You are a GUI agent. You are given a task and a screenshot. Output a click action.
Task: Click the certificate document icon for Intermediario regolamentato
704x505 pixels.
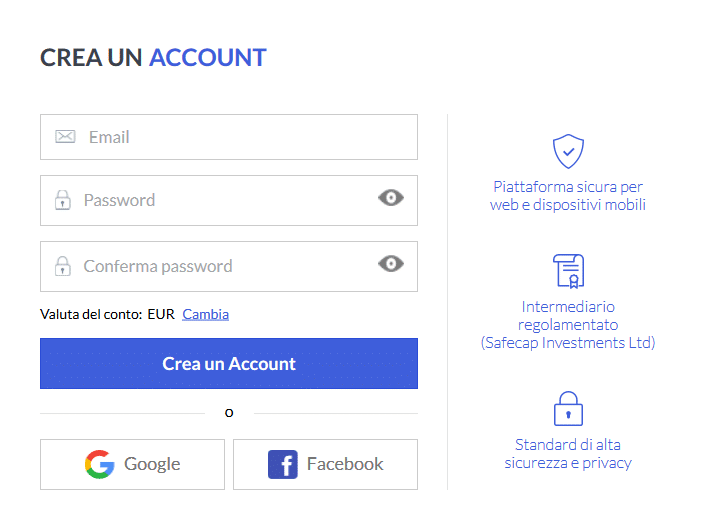(568, 270)
